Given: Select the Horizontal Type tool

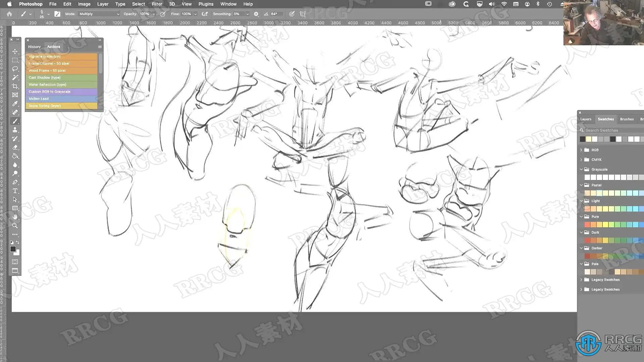Looking at the screenshot, I should pos(15,191).
